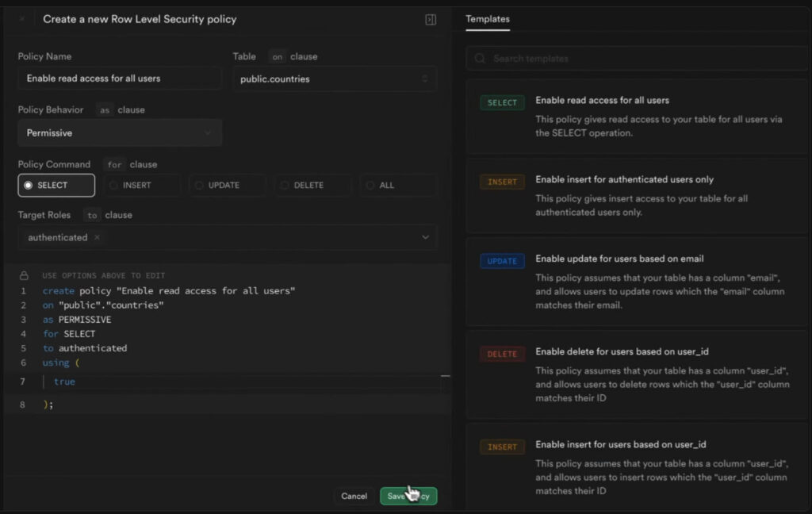Click the blue UPDATE template badge
Viewport: 812px width, 514px height.
(502, 261)
